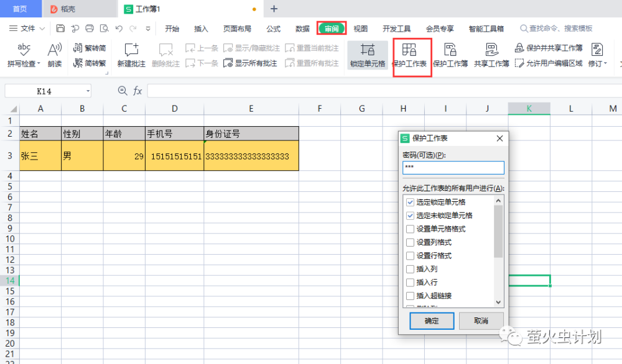
Task: Open the 数据 ribbon tab
Action: (x=302, y=29)
